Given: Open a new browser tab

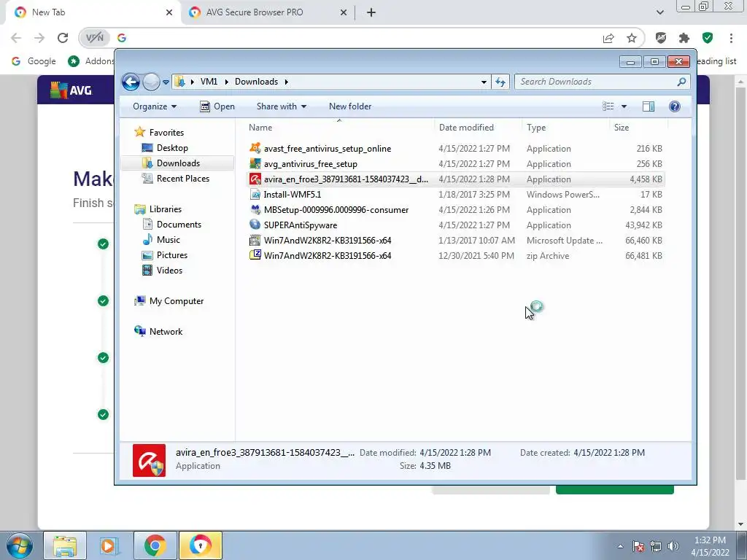Looking at the screenshot, I should [371, 13].
